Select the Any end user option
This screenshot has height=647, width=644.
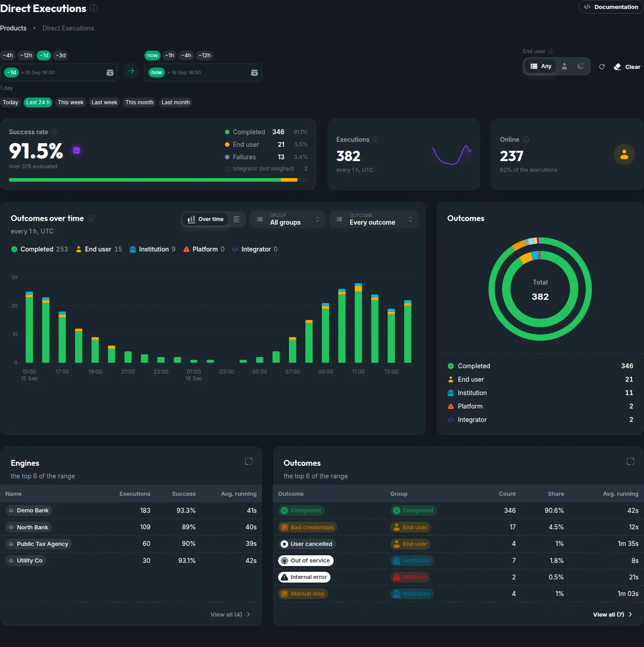coord(541,66)
